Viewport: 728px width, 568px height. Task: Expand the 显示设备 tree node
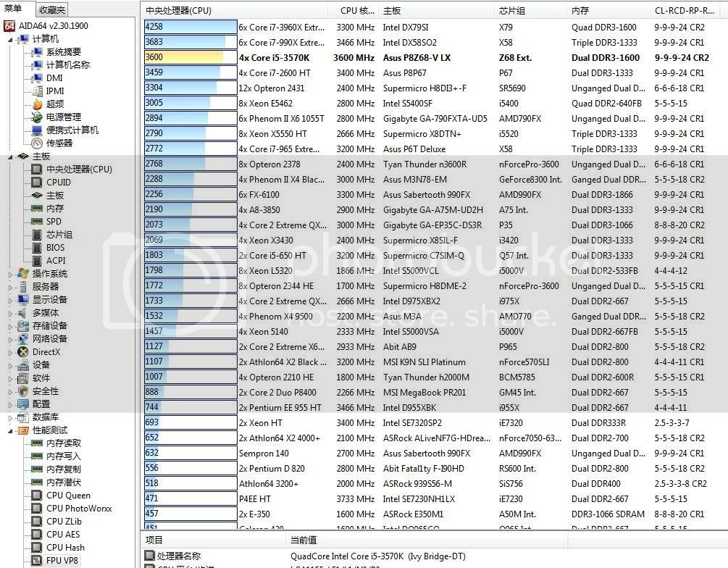click(x=10, y=300)
